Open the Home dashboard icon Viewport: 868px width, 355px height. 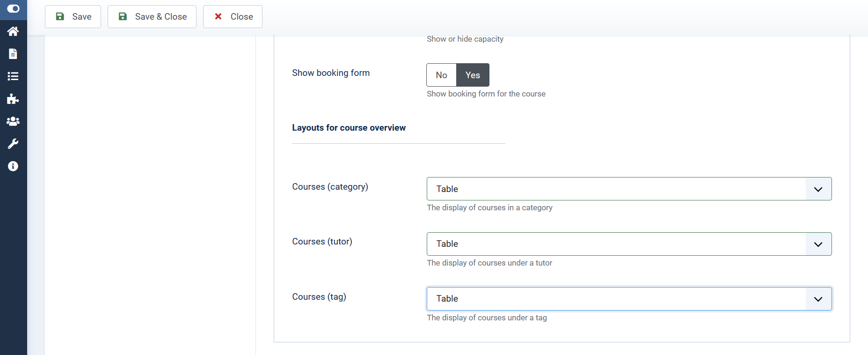point(13,31)
